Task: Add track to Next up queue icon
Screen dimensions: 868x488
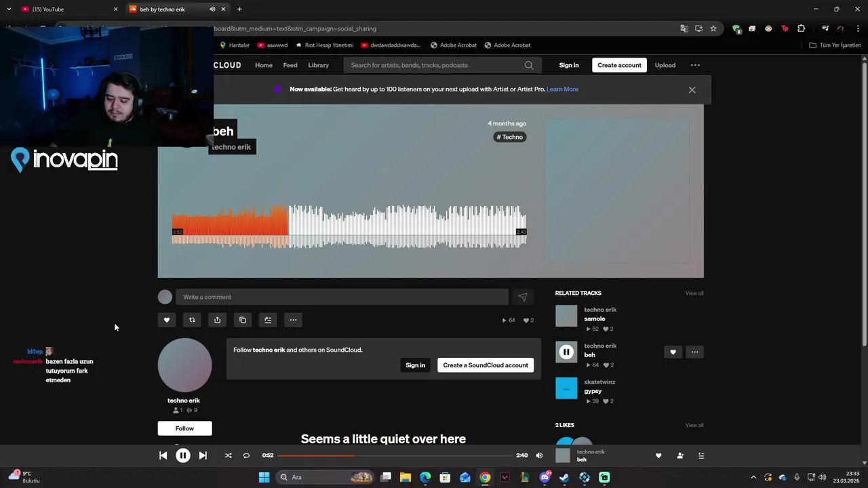Action: point(268,320)
